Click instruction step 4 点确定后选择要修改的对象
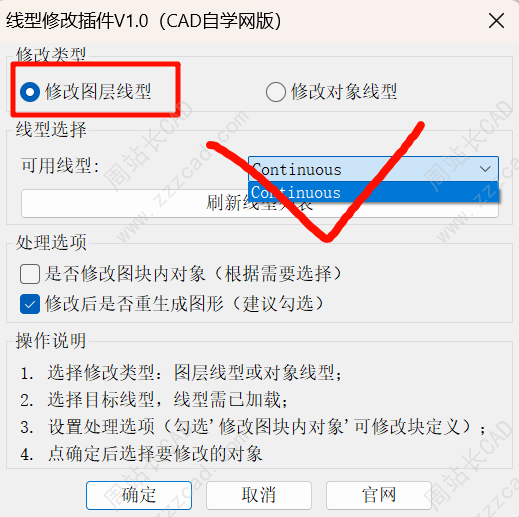The height and width of the screenshot is (517, 519). point(141,454)
